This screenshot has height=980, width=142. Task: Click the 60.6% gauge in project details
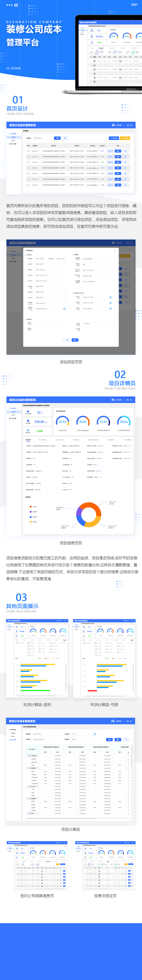tap(124, 421)
